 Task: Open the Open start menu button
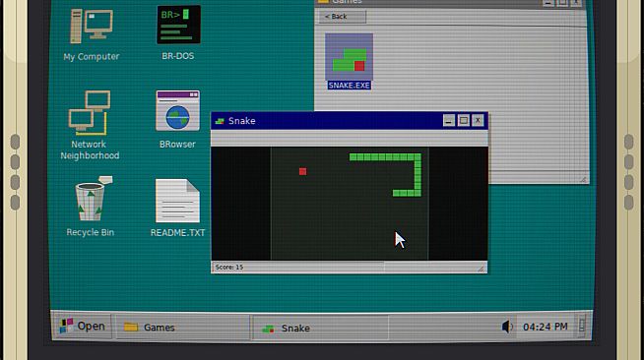pos(83,326)
